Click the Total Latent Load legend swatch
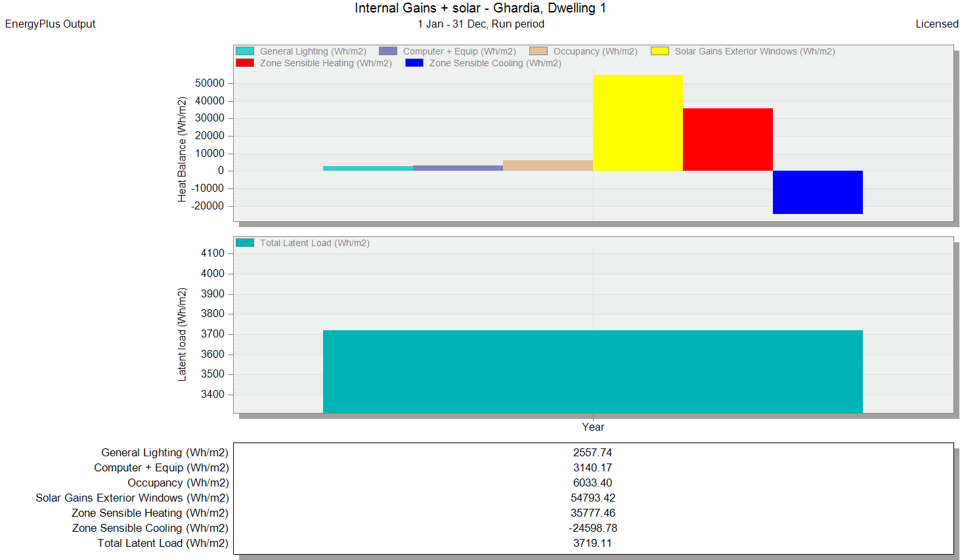The image size is (962, 560). [x=245, y=243]
